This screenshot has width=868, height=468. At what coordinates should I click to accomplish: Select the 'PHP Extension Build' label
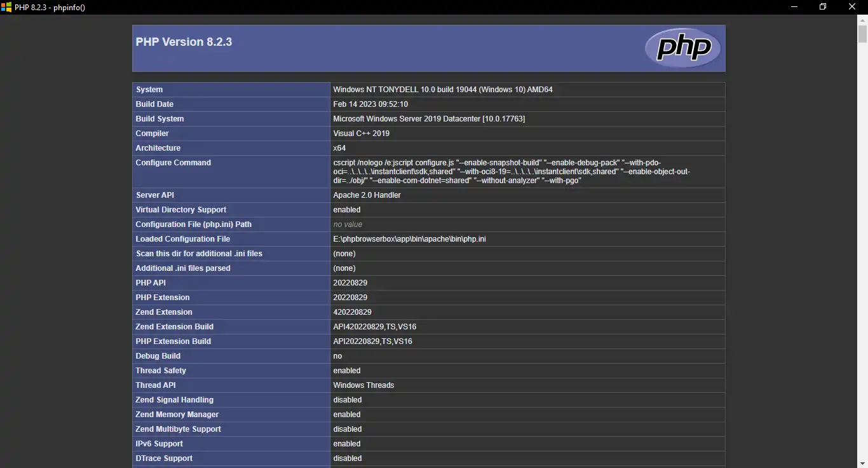pyautogui.click(x=173, y=341)
